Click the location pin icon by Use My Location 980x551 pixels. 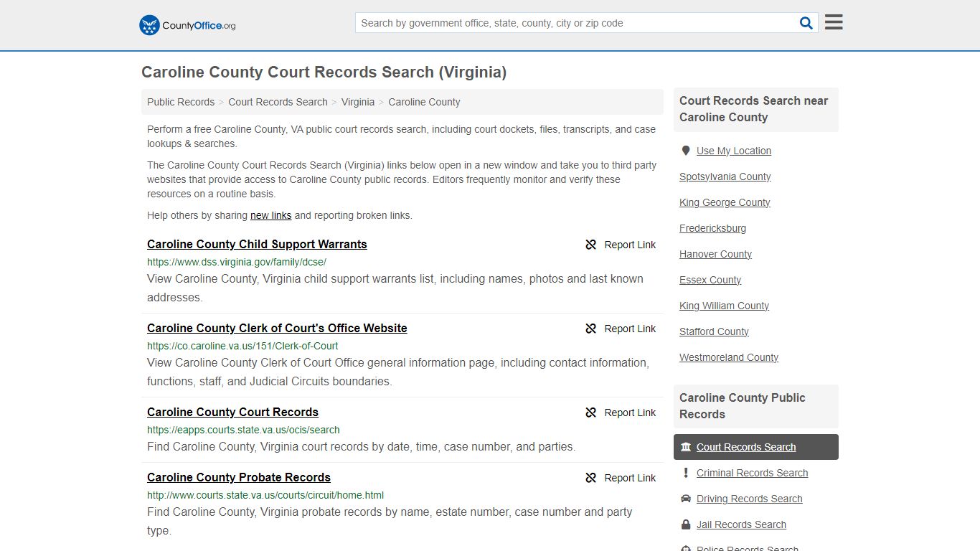tap(686, 151)
